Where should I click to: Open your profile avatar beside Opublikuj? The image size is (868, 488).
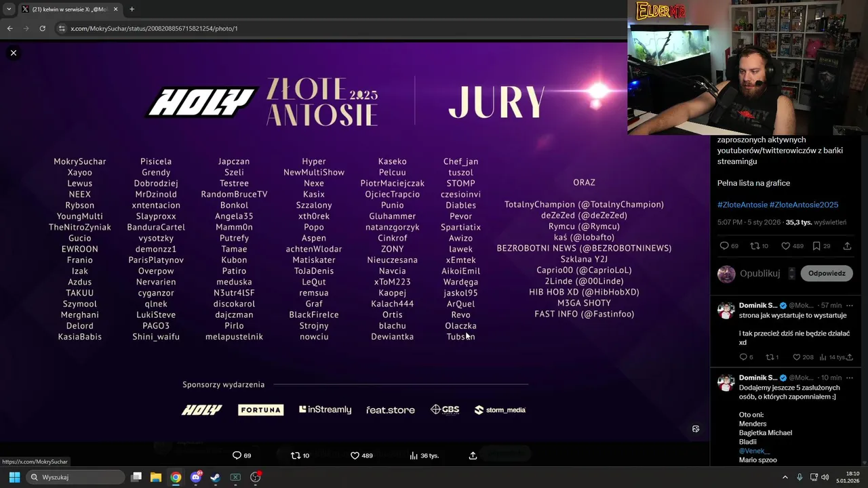[x=726, y=274]
